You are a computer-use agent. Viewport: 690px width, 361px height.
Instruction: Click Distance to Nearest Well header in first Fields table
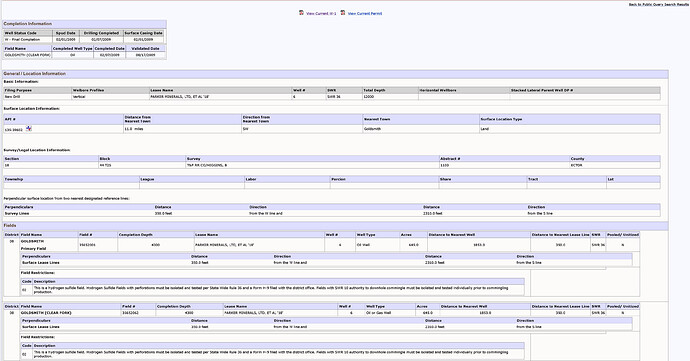(x=479, y=235)
